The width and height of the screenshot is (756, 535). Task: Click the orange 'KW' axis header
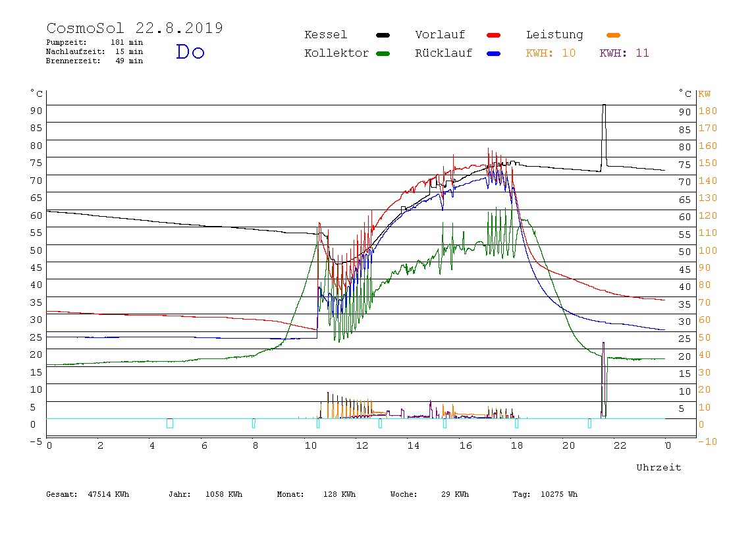click(705, 94)
